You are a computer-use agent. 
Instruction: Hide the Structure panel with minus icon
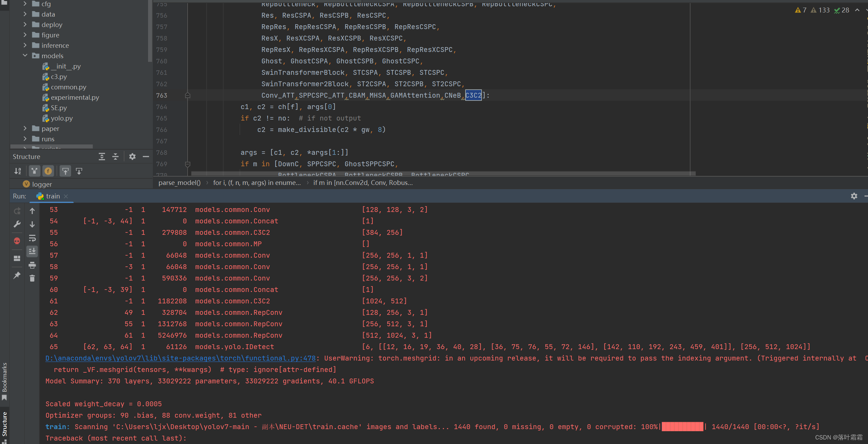point(146,157)
